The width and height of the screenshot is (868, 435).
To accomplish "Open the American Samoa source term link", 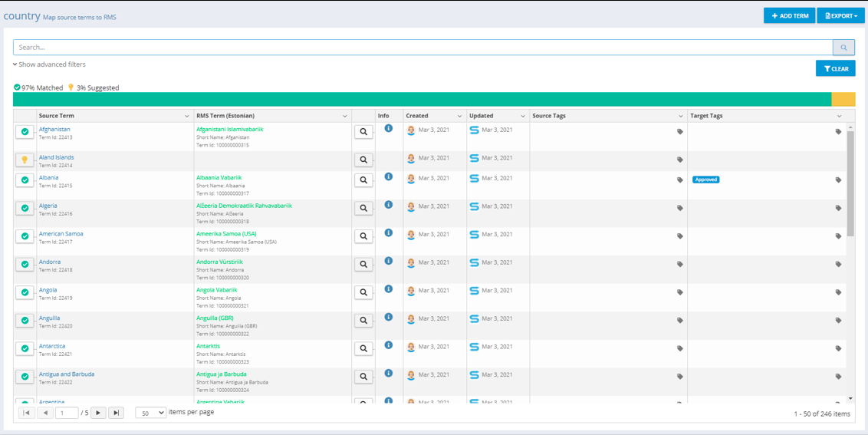I will (61, 234).
